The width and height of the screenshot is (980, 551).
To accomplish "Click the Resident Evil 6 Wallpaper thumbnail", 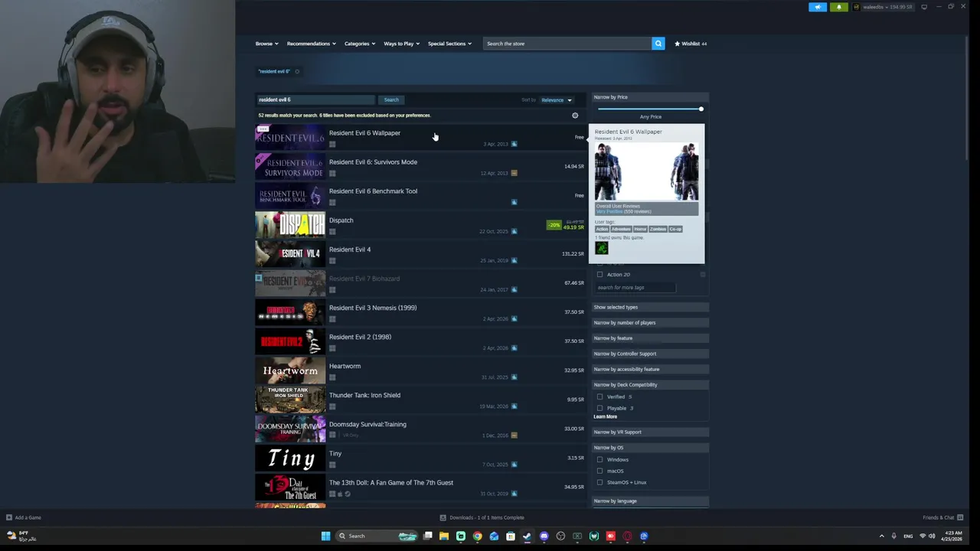I will pos(290,137).
